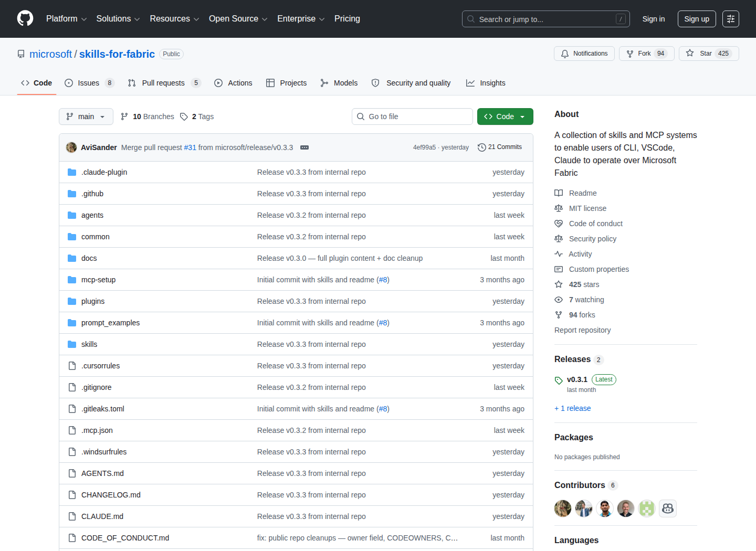Click the Custom properties note icon
Viewport: 756px width, 551px height.
[559, 269]
